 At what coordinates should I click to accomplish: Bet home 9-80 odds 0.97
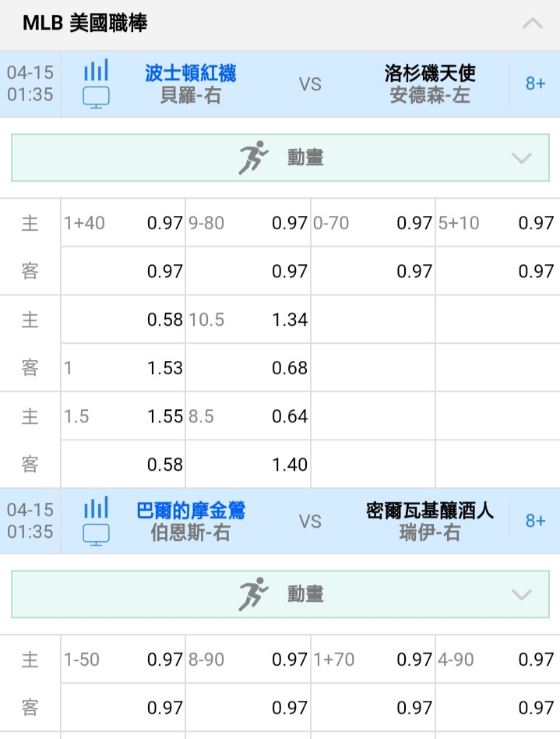[248, 223]
